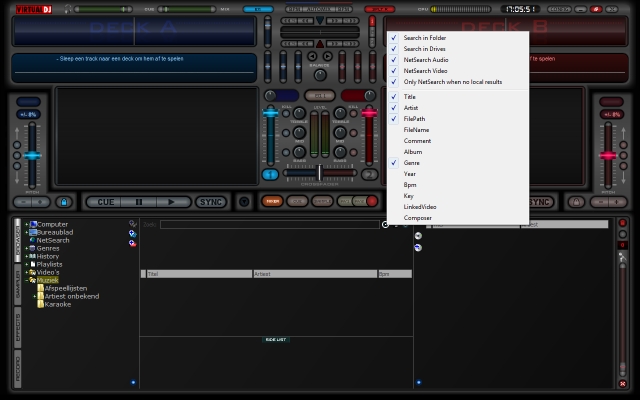Click Deck B red volume fader
640x400 pixels.
coord(369,113)
